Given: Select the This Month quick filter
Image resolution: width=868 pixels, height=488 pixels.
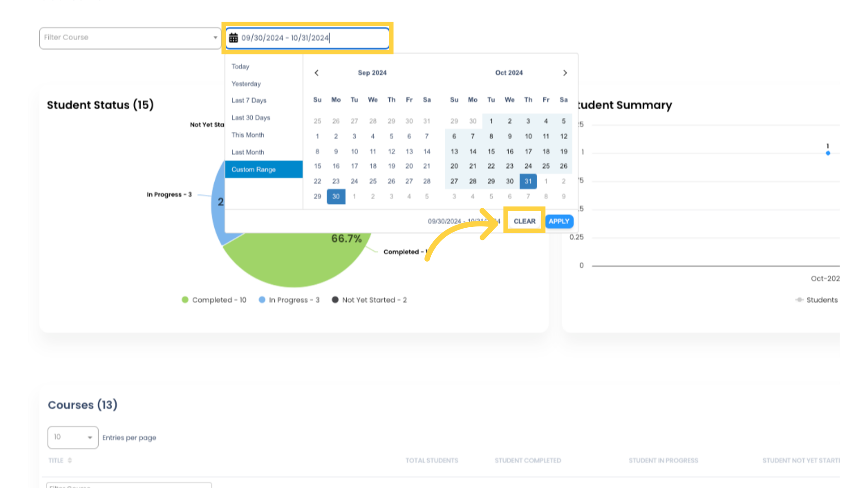Looking at the screenshot, I should pos(248,135).
